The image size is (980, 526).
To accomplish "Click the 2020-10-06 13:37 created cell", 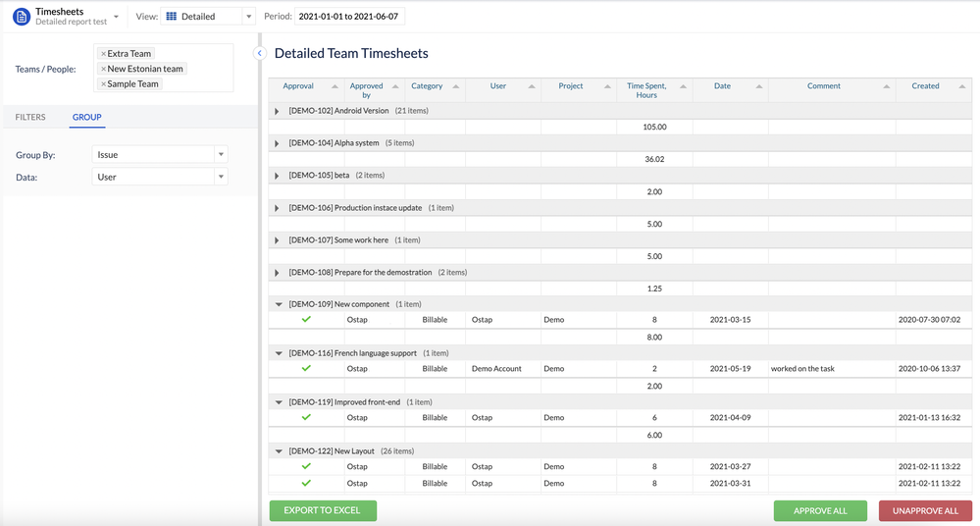I will point(929,368).
